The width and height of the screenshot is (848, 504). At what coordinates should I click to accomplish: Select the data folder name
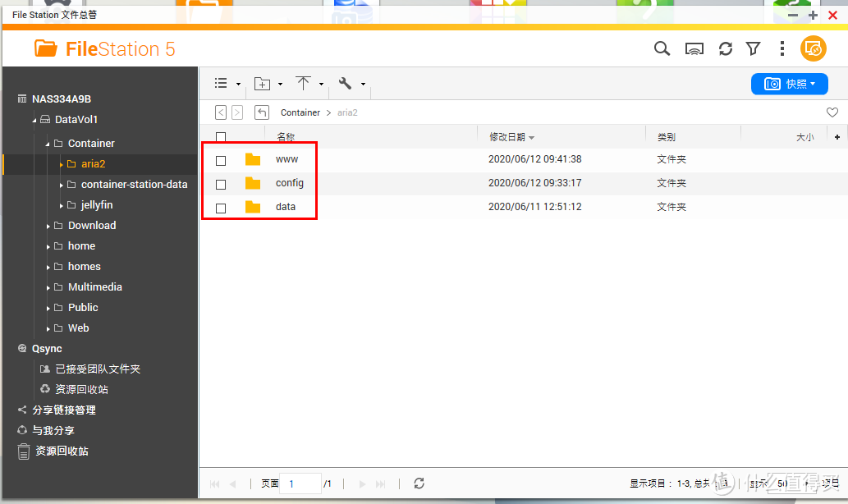[x=286, y=207]
